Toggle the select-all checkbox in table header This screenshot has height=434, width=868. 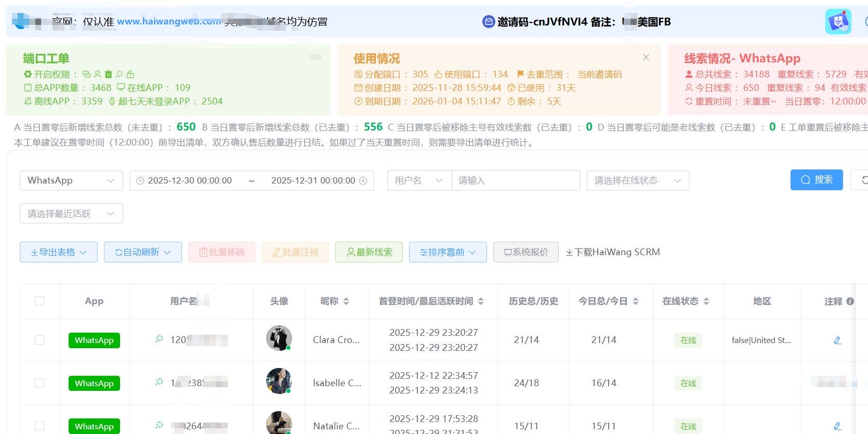pyautogui.click(x=40, y=301)
